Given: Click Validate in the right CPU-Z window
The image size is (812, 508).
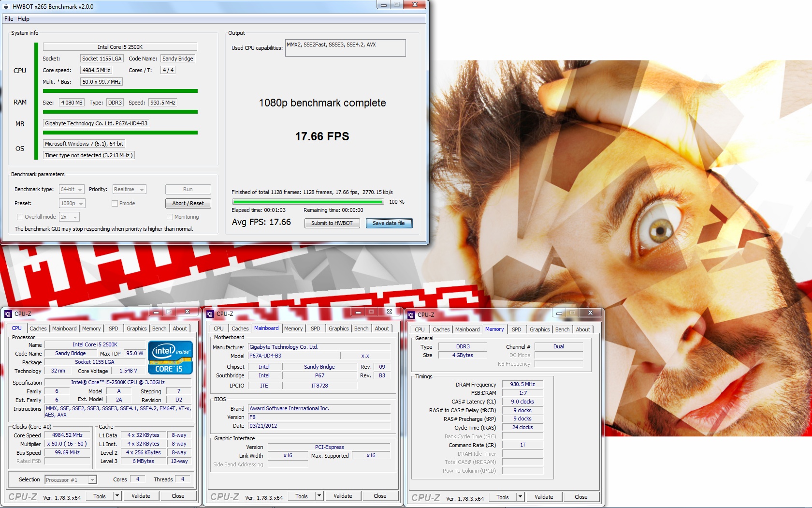Looking at the screenshot, I should pos(544,497).
